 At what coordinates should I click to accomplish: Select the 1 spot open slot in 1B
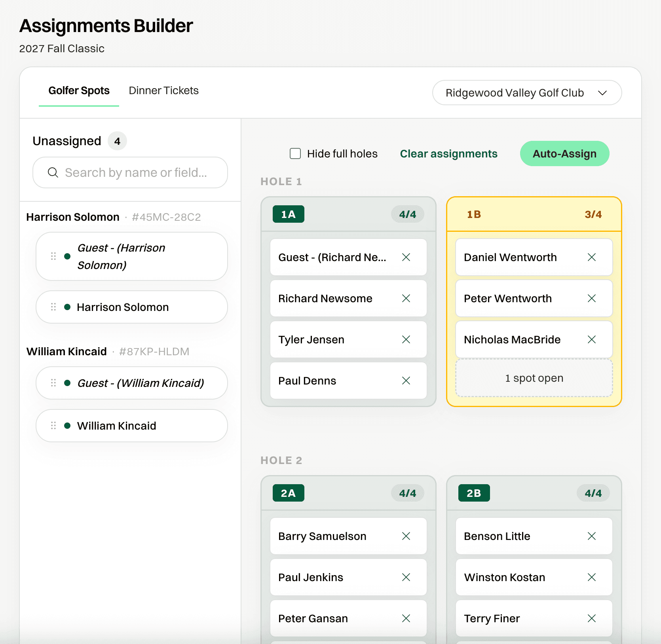click(534, 378)
